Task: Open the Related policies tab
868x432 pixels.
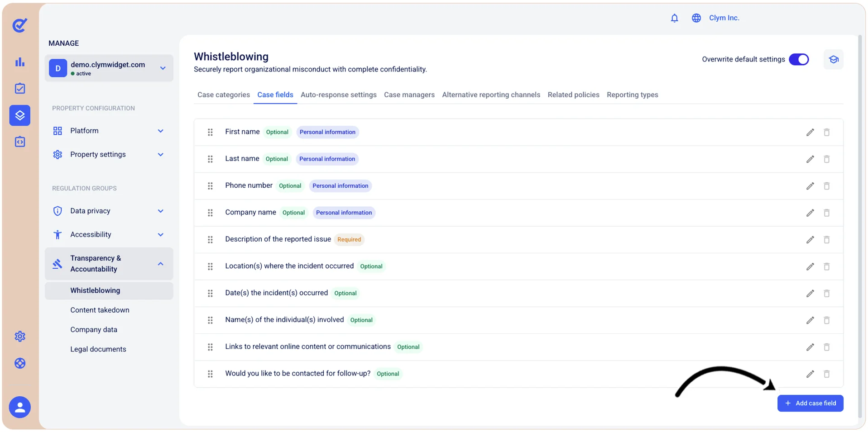Action: pos(574,95)
